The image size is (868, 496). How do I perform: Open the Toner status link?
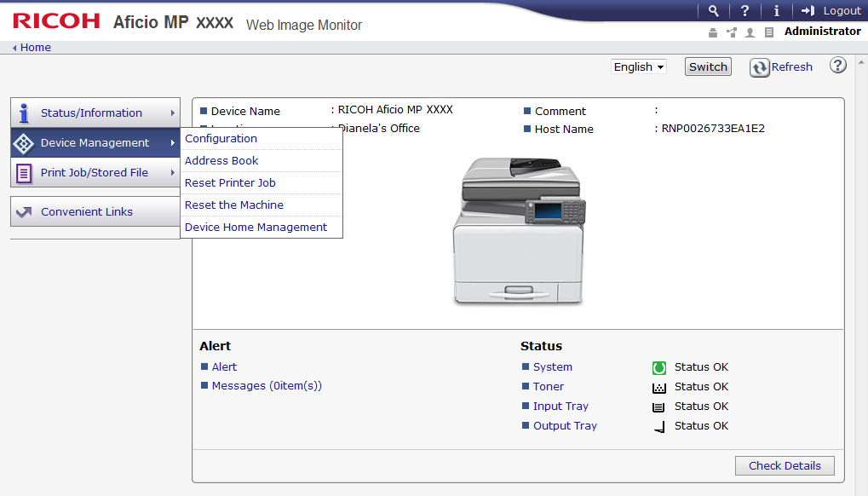click(x=549, y=387)
